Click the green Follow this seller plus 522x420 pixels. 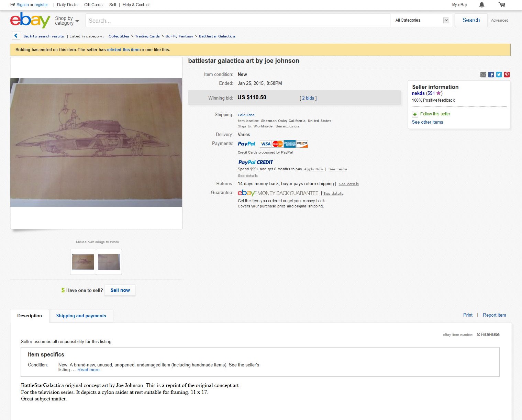click(415, 114)
